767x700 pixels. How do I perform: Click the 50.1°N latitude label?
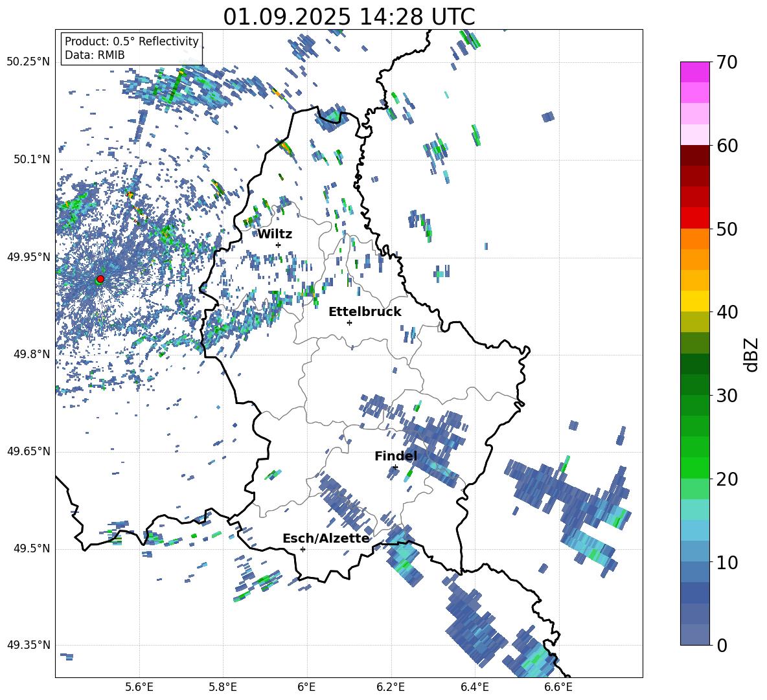click(x=32, y=159)
